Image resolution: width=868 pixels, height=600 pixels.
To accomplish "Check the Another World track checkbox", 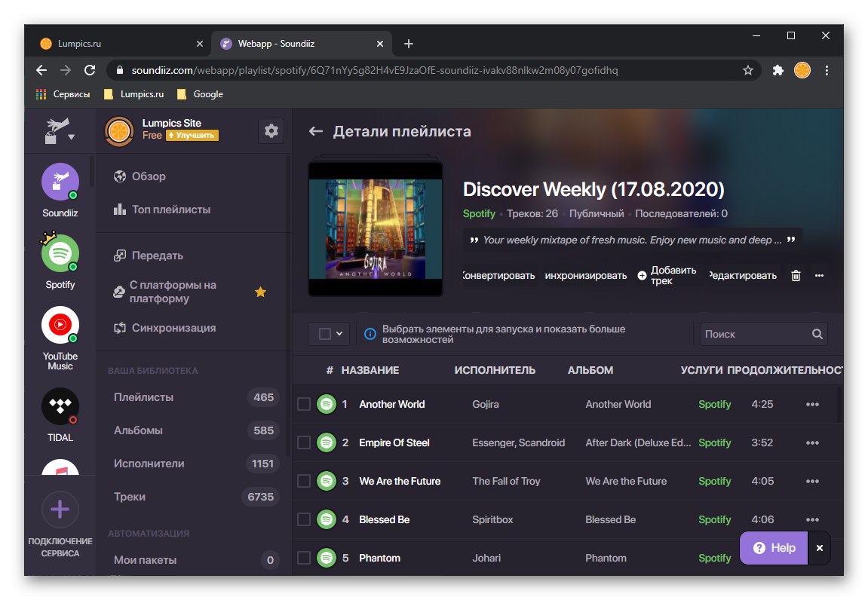I will [304, 405].
